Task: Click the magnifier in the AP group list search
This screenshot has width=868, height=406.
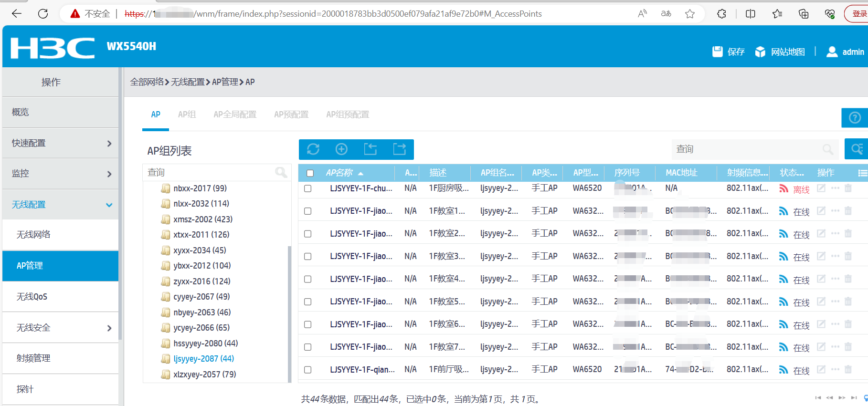Action: pyautogui.click(x=281, y=172)
